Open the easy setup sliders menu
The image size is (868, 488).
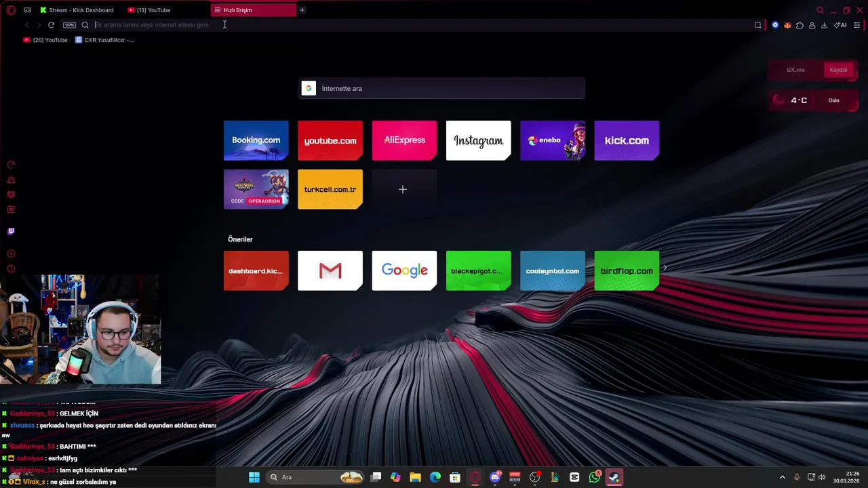point(856,25)
